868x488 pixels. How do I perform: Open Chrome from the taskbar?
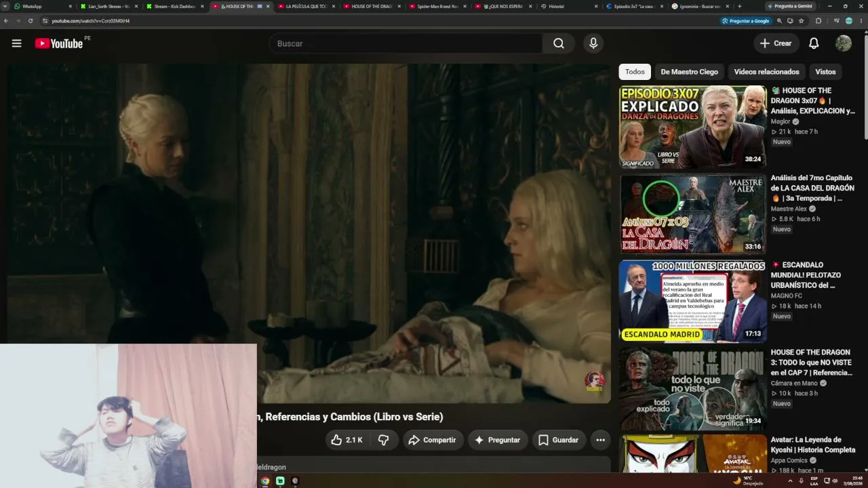click(265, 481)
